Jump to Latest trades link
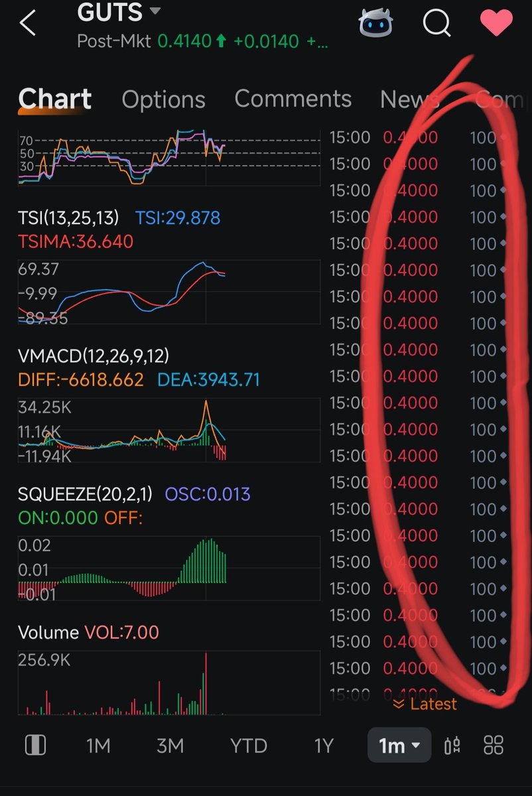Screen dimensions: 532x796 pos(425,704)
